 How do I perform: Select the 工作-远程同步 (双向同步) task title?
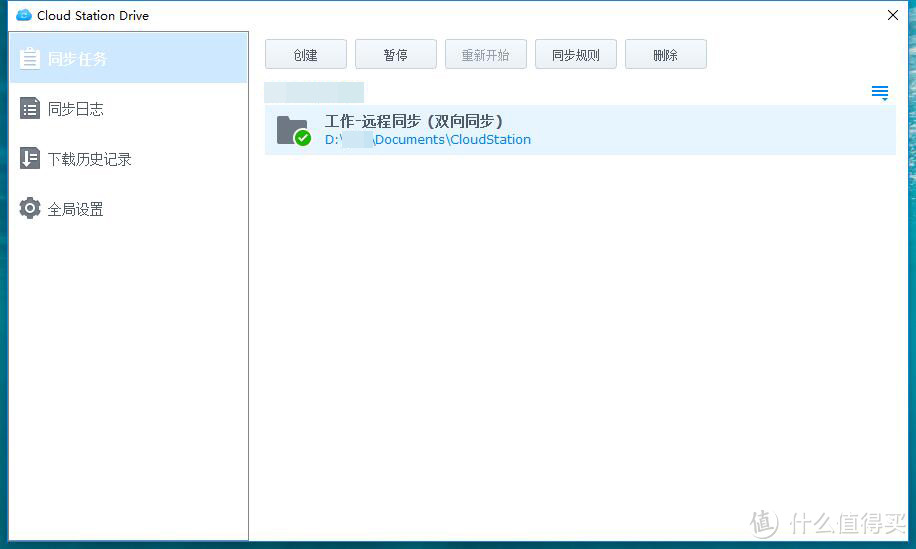pyautogui.click(x=414, y=121)
